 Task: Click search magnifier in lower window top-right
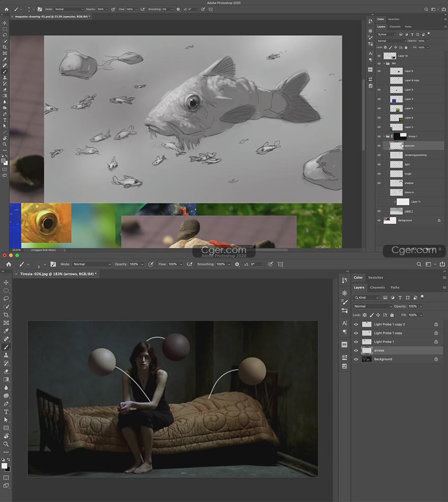(x=419, y=264)
